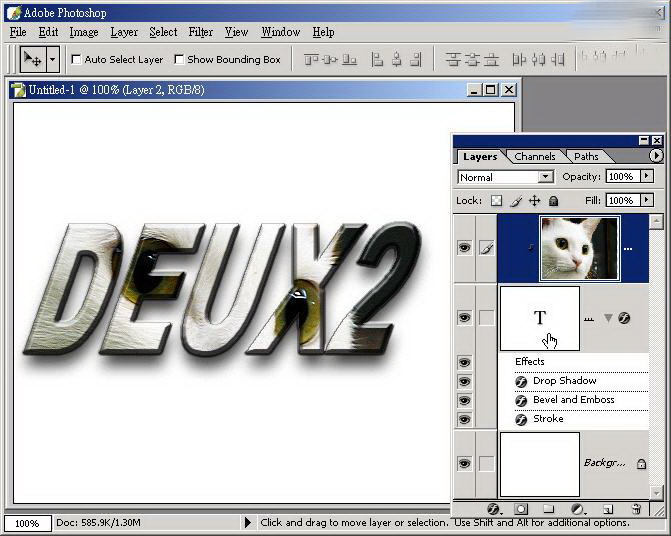Image resolution: width=671 pixels, height=536 pixels.
Task: Hide the Bevel and Emboss effect
Action: click(x=464, y=400)
